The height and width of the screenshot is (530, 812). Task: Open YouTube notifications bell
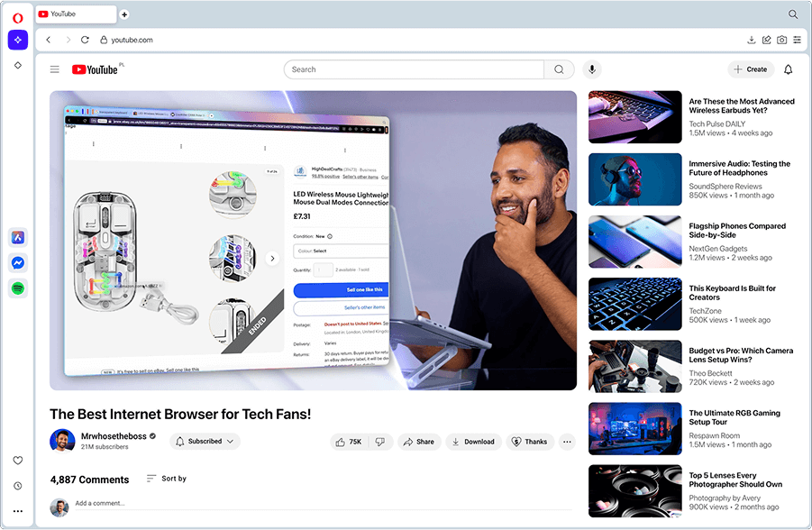tap(789, 69)
